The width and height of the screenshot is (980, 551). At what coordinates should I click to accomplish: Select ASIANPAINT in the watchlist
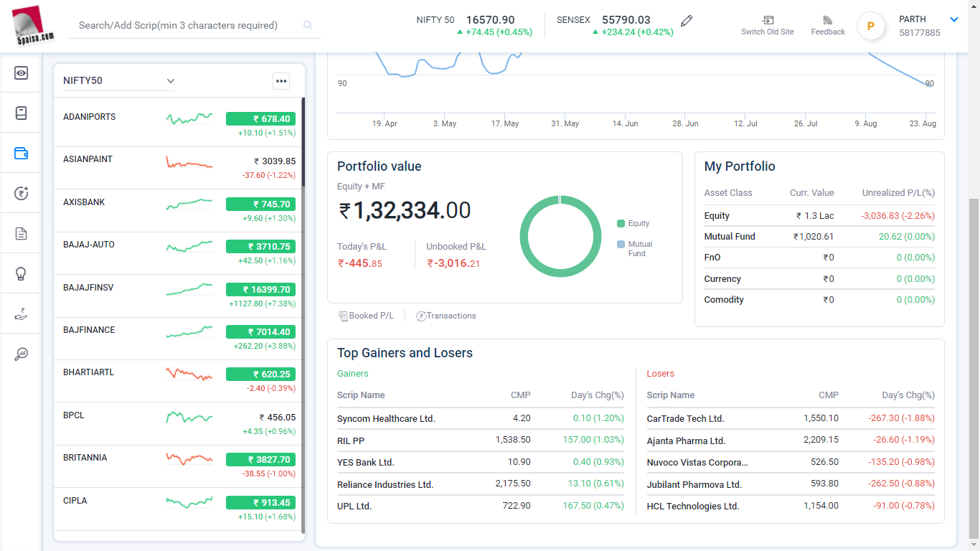88,159
